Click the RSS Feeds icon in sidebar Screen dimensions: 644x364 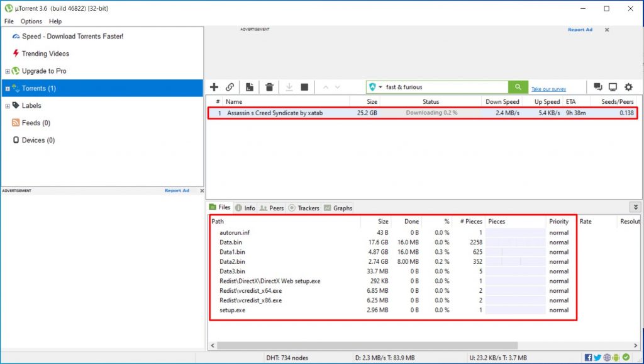pyautogui.click(x=16, y=123)
